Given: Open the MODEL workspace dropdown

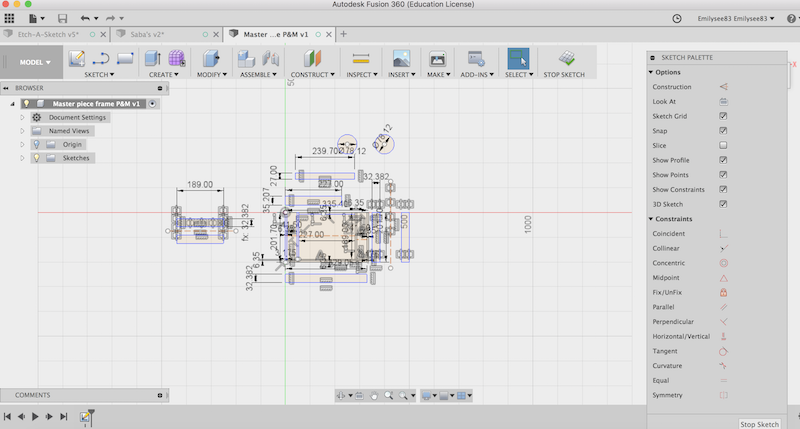Looking at the screenshot, I should click(35, 62).
